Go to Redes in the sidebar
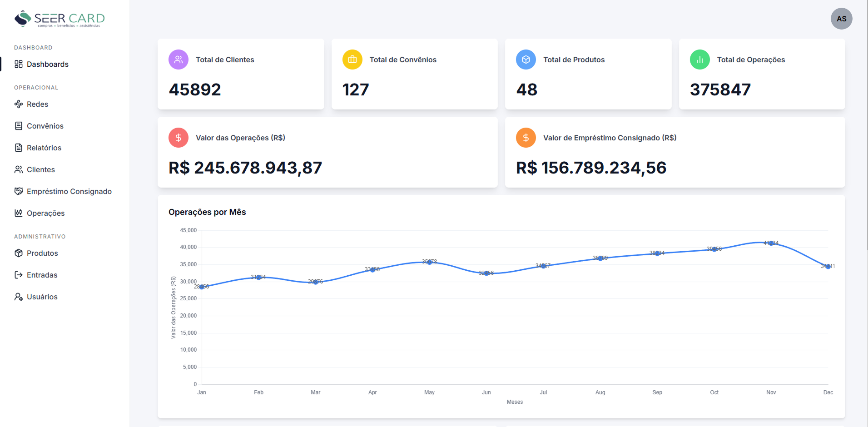 (37, 104)
